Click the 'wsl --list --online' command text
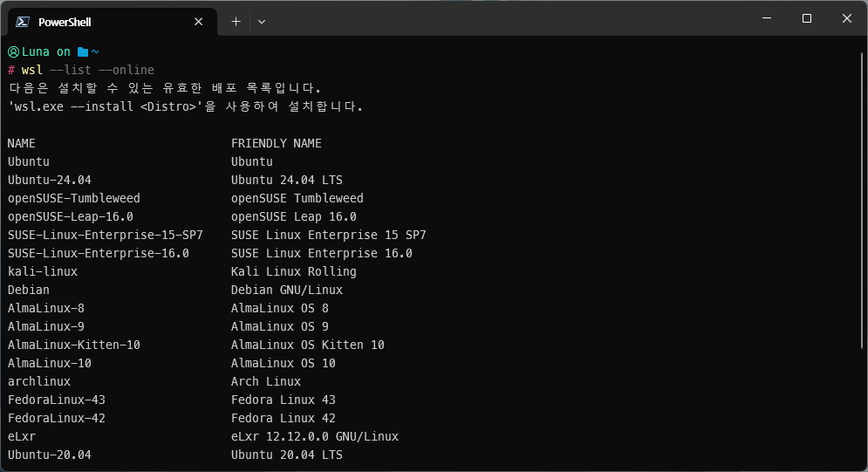 coord(88,70)
